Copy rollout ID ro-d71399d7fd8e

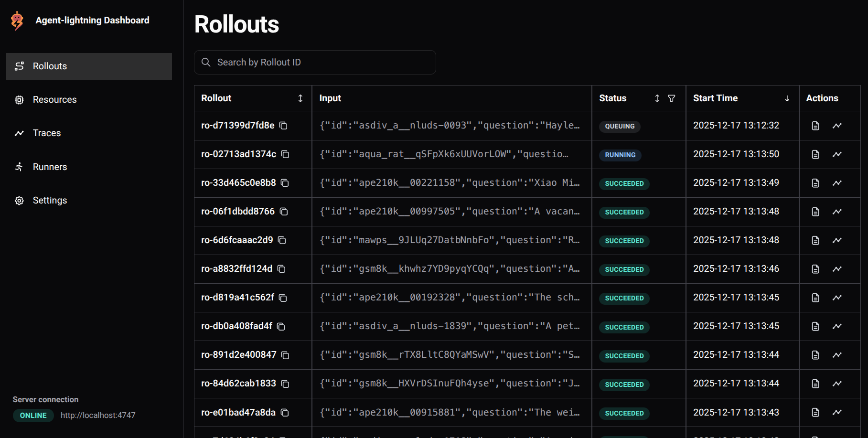[283, 126]
